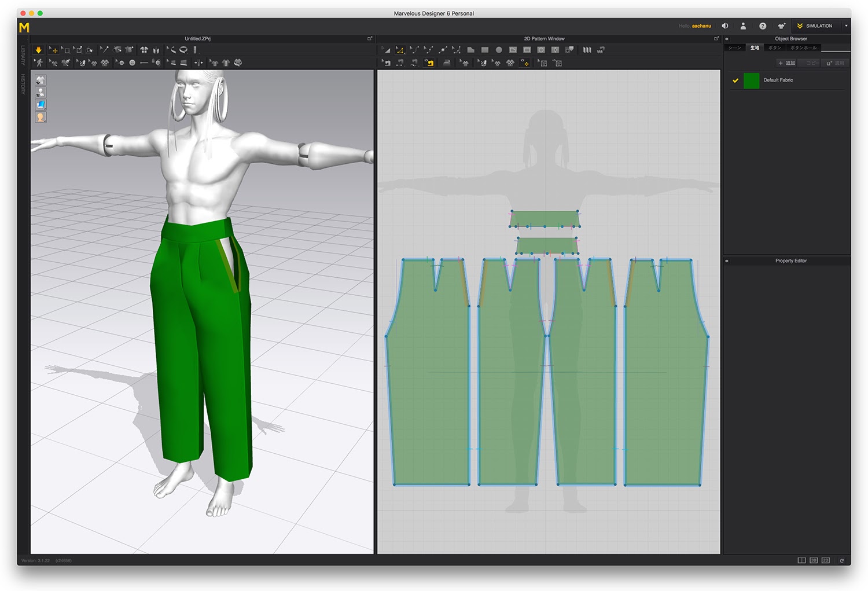Collapse the Property Editor panel arrow
Viewport: 868px width, 591px height.
(727, 261)
